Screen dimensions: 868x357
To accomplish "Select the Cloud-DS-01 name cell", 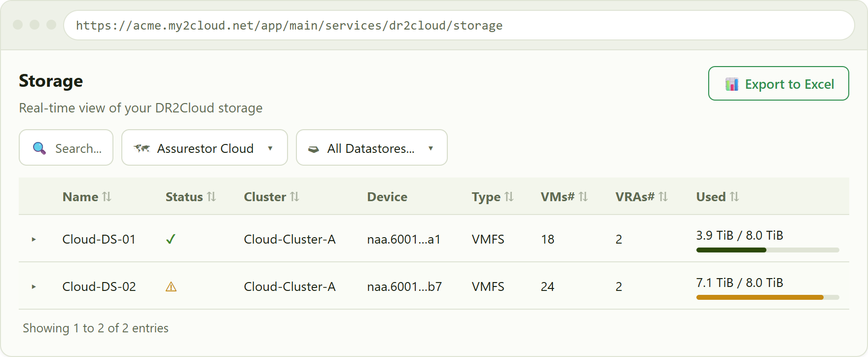I will [99, 239].
